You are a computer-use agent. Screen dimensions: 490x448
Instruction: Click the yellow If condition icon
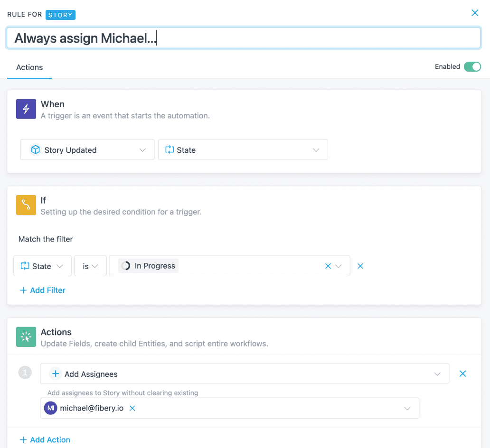(x=25, y=205)
